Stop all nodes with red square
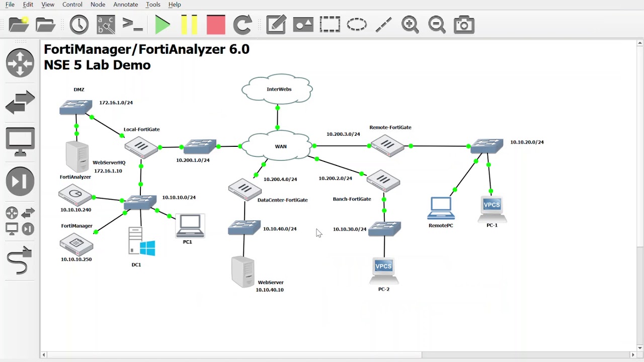Image resolution: width=644 pixels, height=362 pixels. point(216,25)
